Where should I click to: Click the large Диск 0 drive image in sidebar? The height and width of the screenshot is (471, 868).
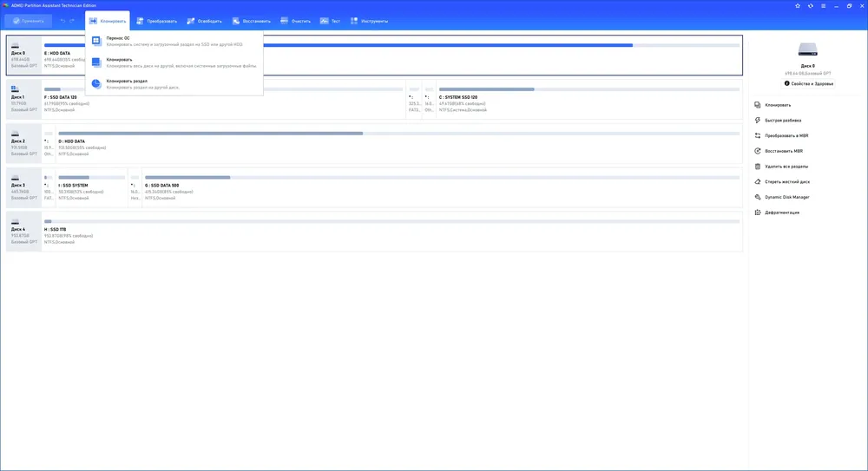click(x=807, y=49)
